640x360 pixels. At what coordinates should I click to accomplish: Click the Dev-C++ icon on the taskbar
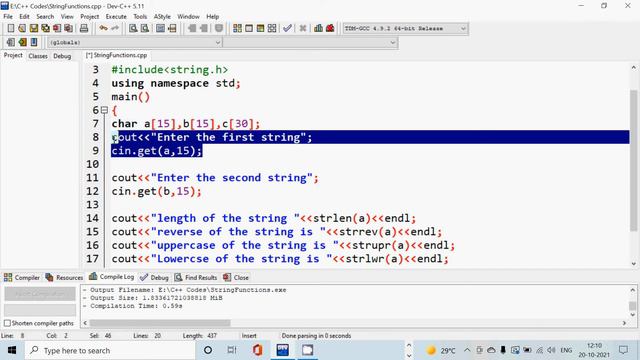(282, 350)
